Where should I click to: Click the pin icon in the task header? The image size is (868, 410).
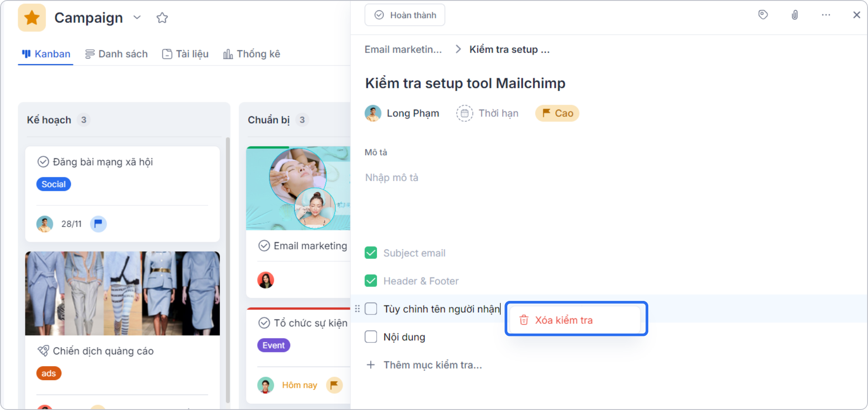coord(763,14)
